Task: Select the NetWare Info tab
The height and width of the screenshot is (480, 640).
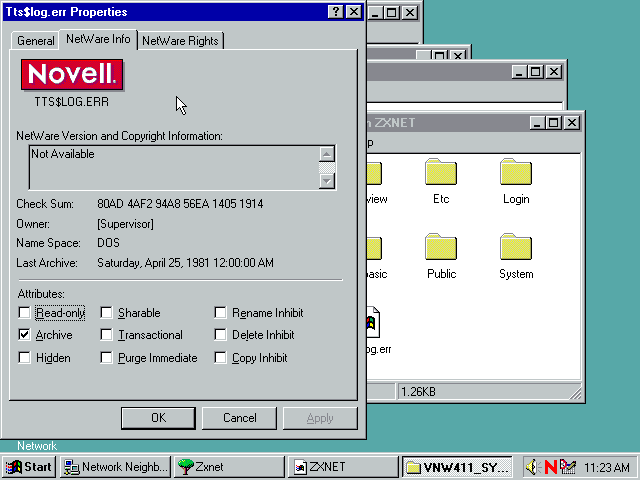Action: 98,39
